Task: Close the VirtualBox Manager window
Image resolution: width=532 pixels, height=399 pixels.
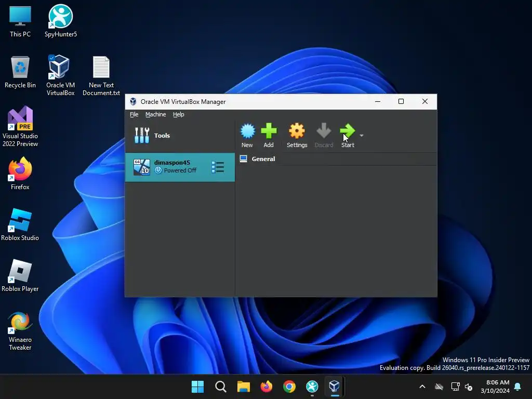Action: [x=425, y=101]
